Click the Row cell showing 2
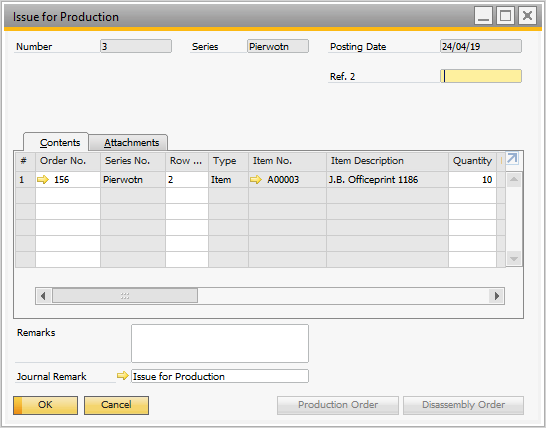546x428 pixels. pos(187,180)
